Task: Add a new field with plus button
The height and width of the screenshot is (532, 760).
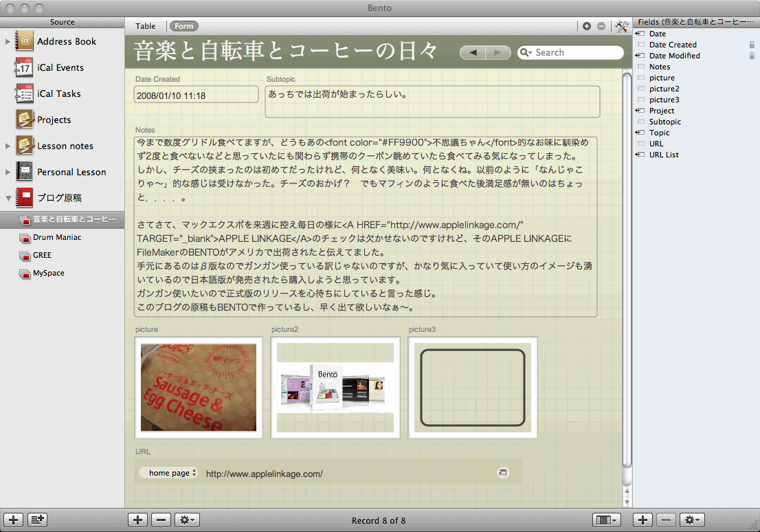Action: point(642,520)
